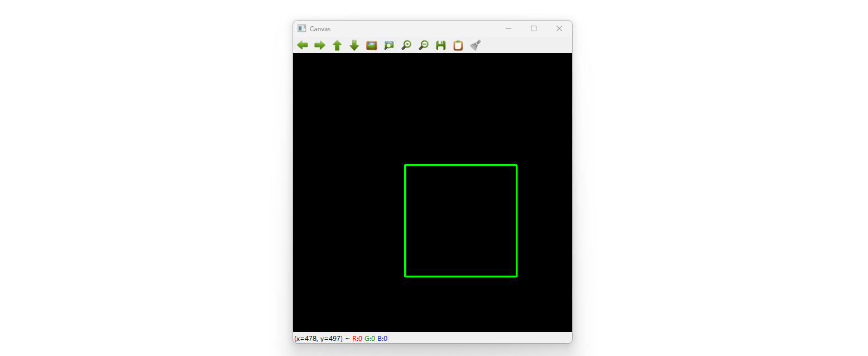Screen dimensions: 868x356
Task: Pan the image right using the right arrow
Action: point(320,45)
